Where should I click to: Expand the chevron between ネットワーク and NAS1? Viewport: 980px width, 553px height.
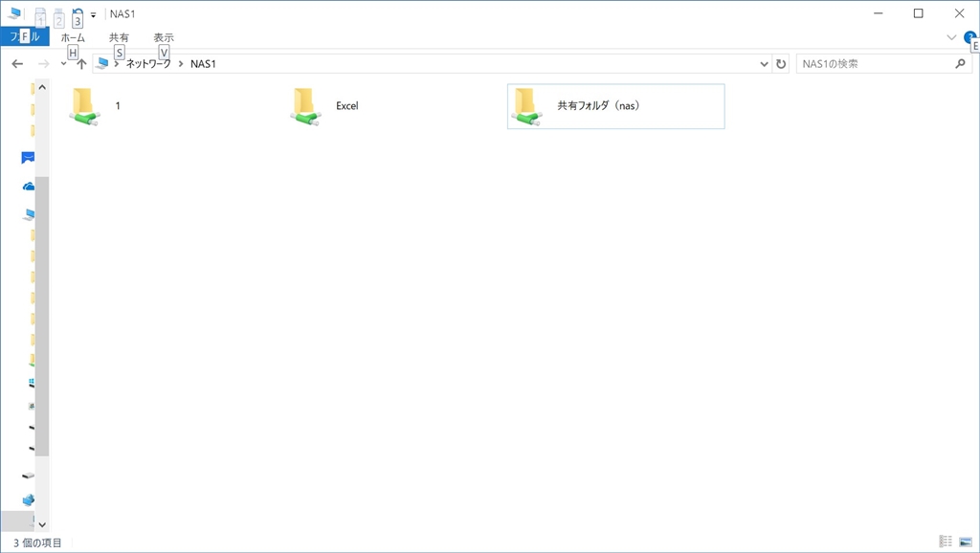pos(181,64)
